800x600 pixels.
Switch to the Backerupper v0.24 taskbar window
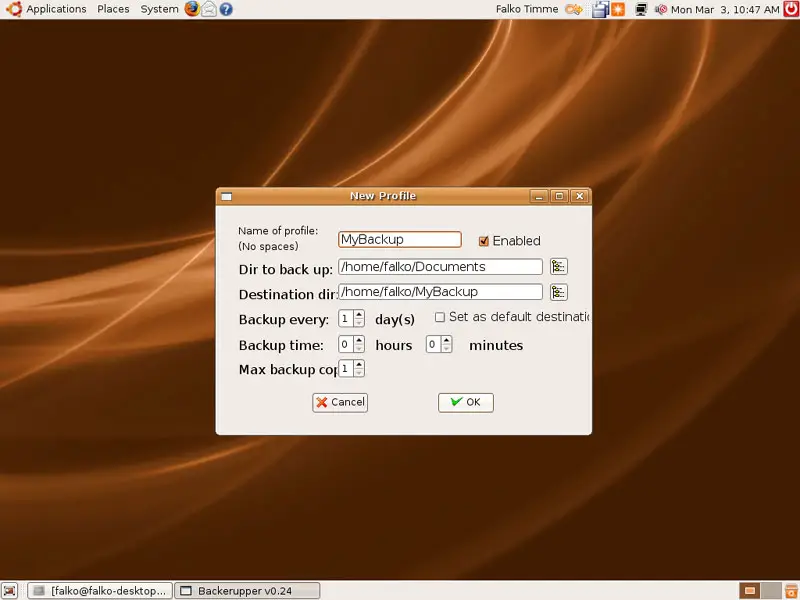[247, 590]
